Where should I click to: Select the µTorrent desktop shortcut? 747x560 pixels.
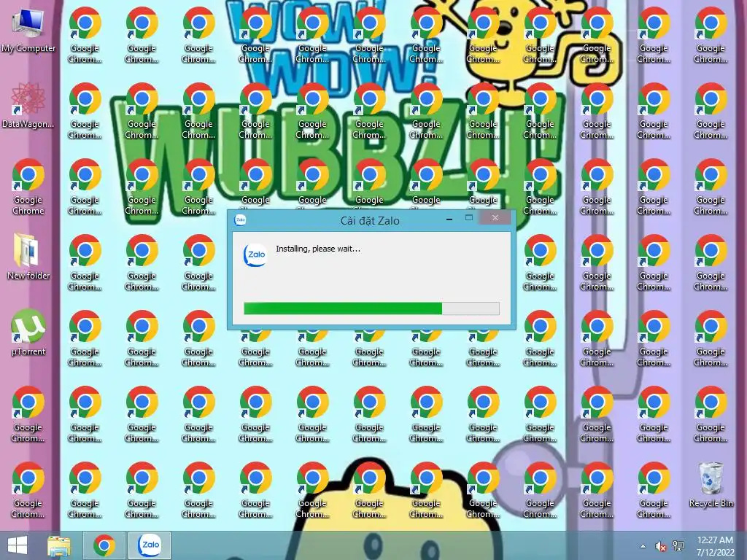pos(28,333)
